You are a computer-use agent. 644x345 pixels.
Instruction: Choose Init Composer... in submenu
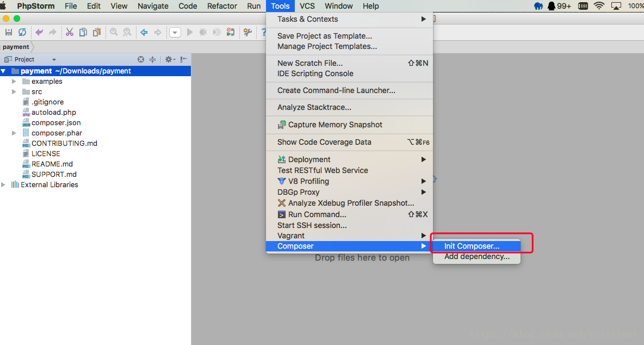[476, 246]
